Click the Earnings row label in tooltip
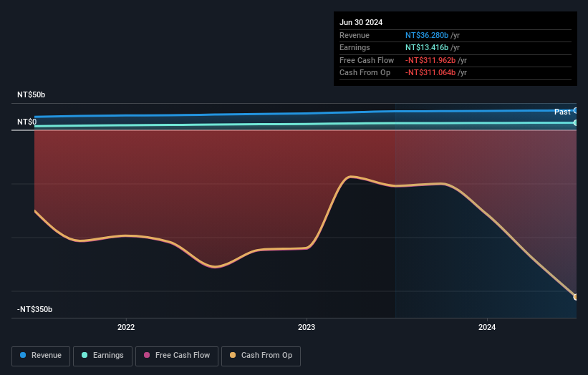 point(355,47)
